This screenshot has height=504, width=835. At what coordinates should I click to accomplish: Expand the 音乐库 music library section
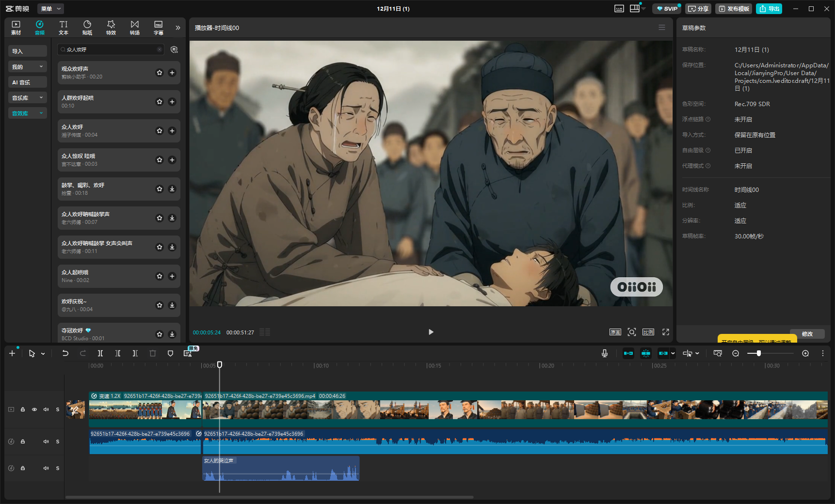tap(28, 98)
